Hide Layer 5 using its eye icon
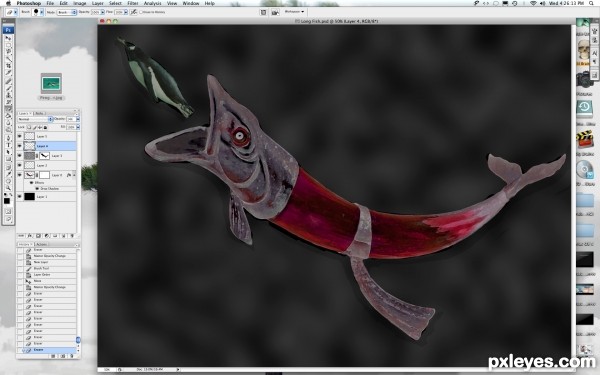Image resolution: width=600 pixels, height=375 pixels. tap(20, 136)
